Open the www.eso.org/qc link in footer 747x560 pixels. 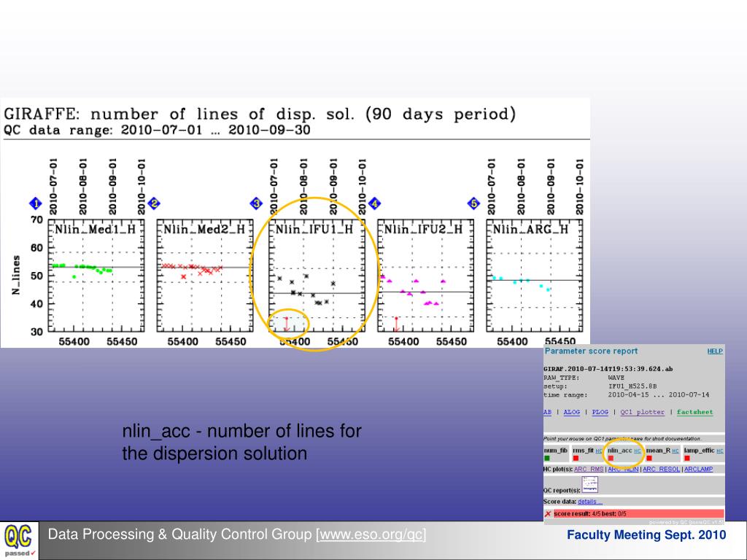pyautogui.click(x=371, y=534)
